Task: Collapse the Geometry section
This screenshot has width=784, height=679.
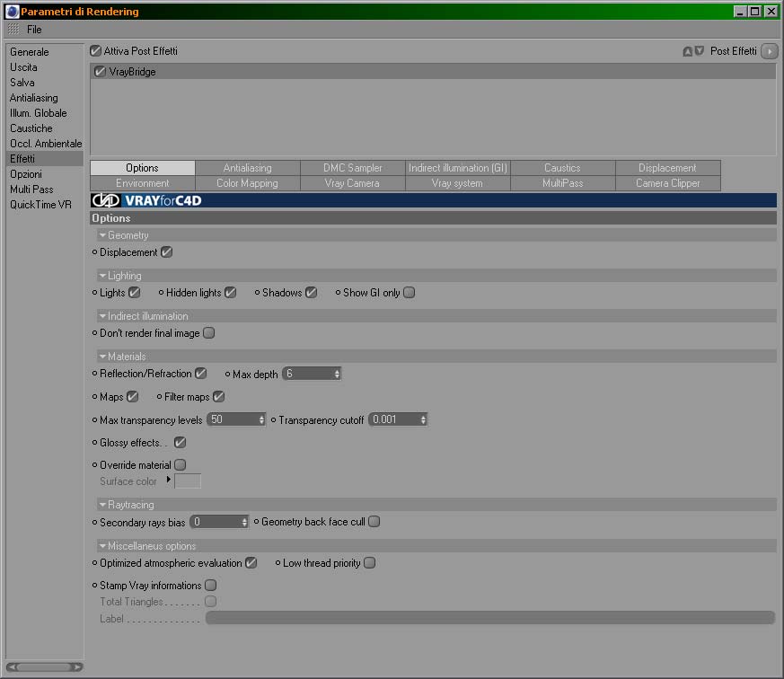Action: coord(102,235)
